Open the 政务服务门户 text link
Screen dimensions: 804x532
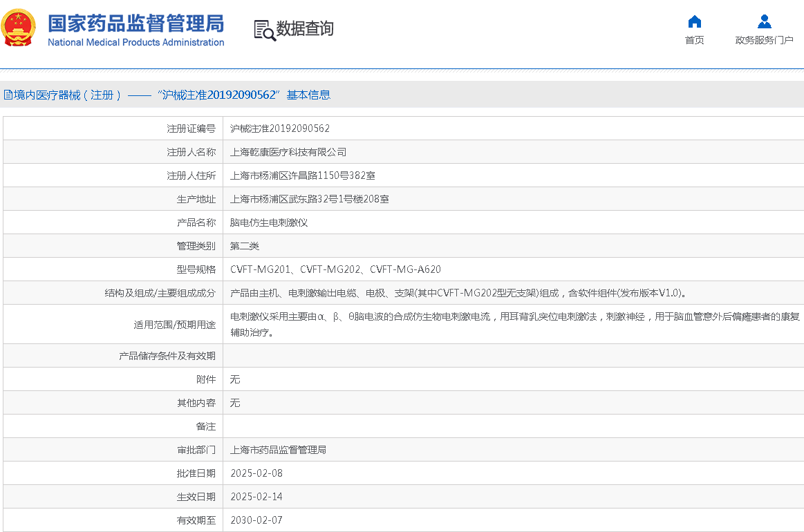coord(764,40)
